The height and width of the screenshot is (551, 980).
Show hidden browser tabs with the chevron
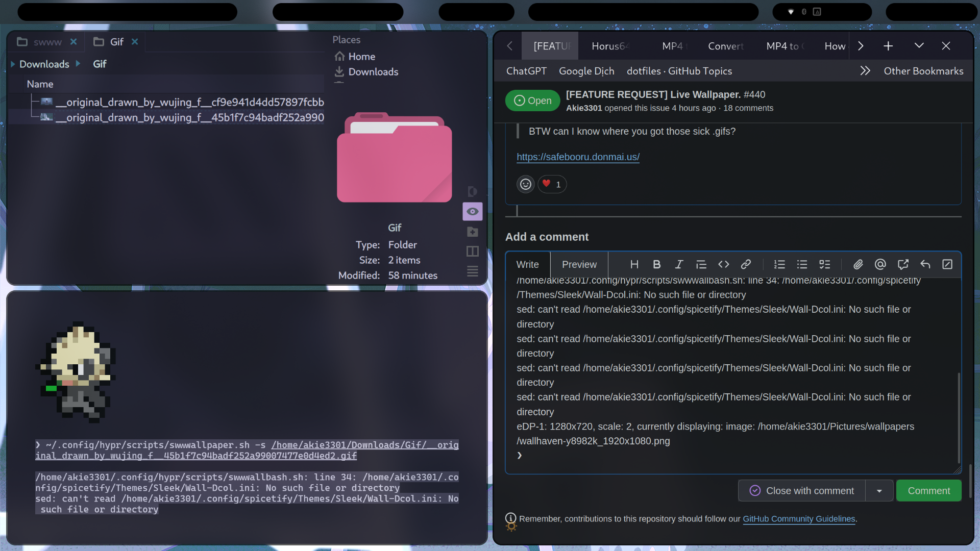pyautogui.click(x=860, y=45)
